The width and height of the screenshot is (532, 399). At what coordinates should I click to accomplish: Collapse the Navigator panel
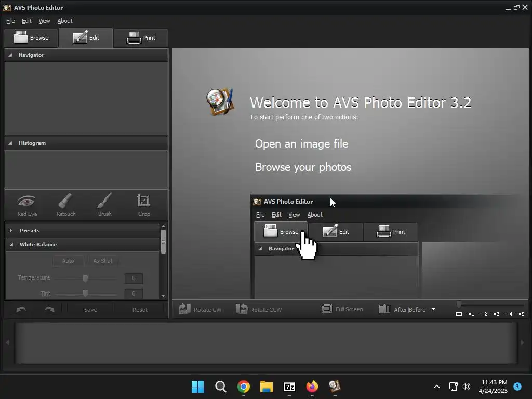click(10, 55)
